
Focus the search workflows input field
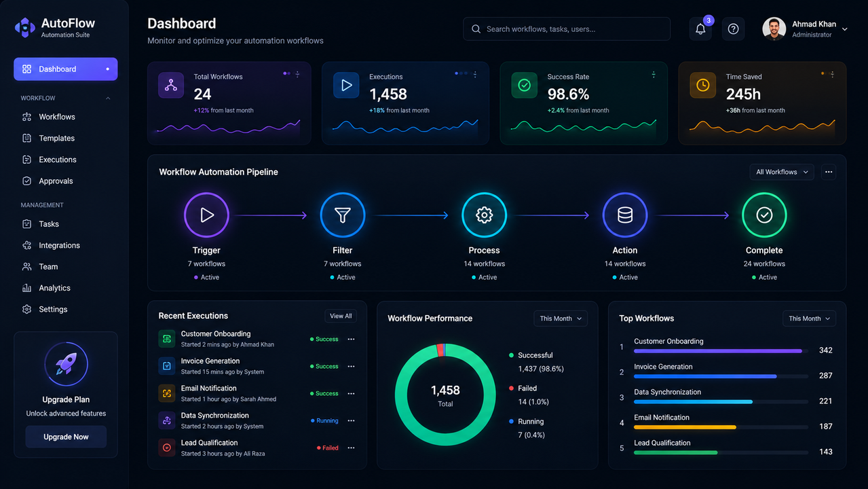click(x=567, y=29)
